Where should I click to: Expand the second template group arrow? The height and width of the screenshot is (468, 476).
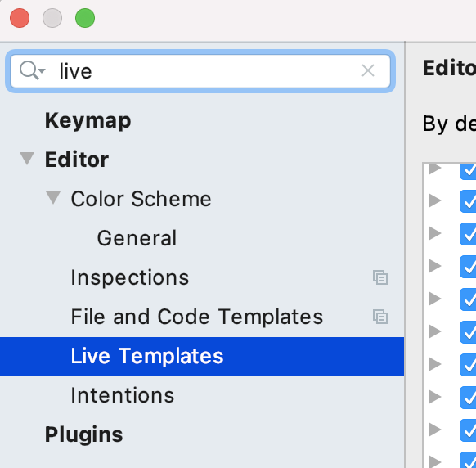click(x=435, y=200)
